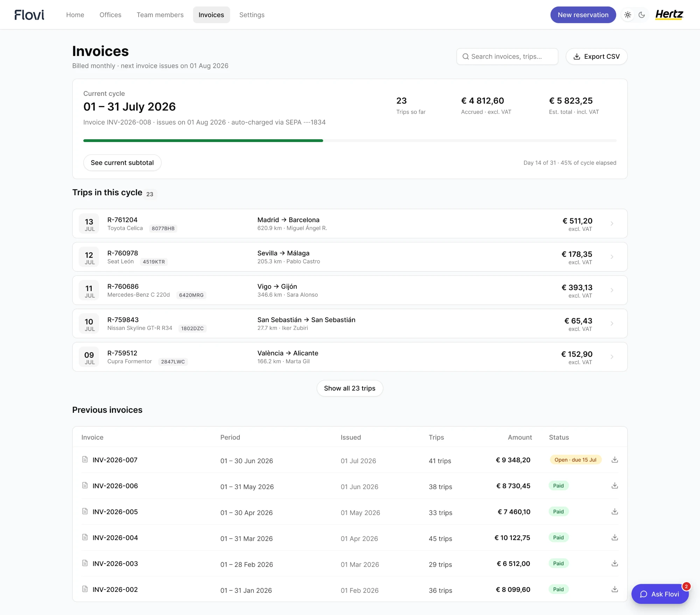The width and height of the screenshot is (700, 615).
Task: Click See current subtotal button
Action: coord(122,163)
